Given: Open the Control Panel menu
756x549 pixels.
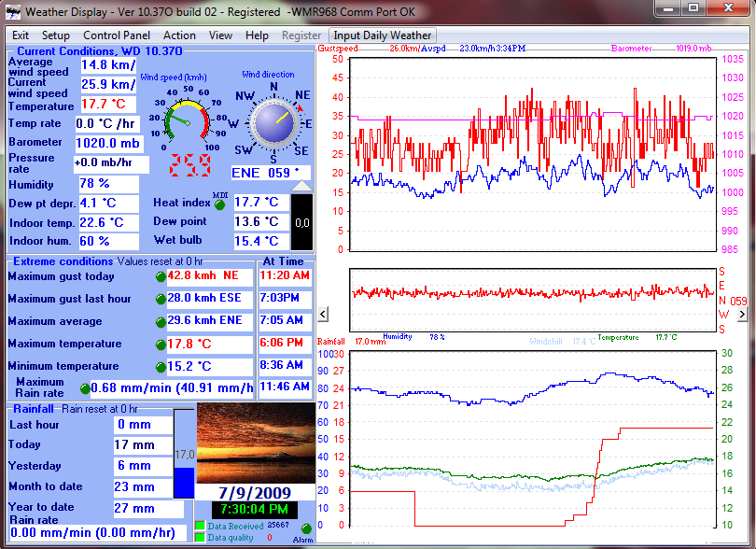Looking at the screenshot, I should click(x=117, y=35).
